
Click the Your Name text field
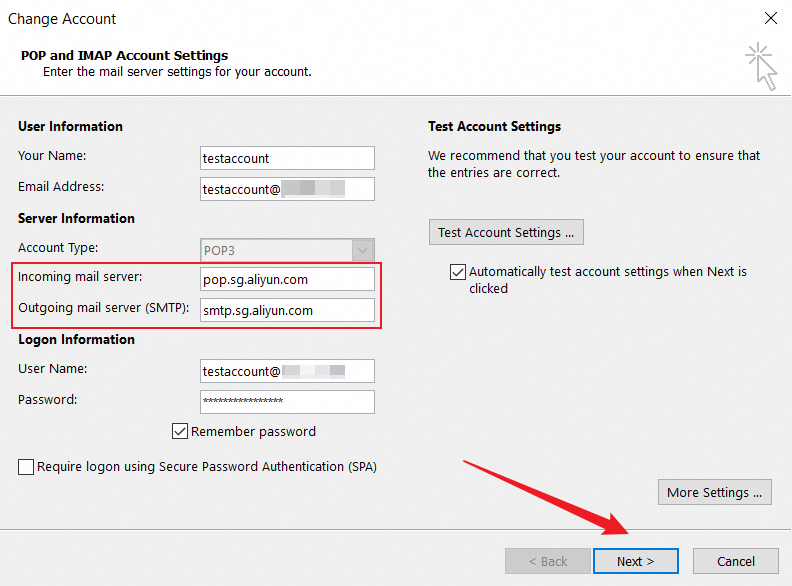coord(287,158)
